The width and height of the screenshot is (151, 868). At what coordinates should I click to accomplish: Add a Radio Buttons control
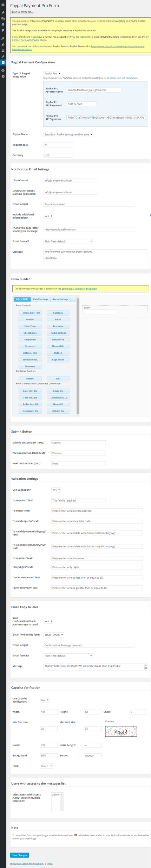(58, 333)
